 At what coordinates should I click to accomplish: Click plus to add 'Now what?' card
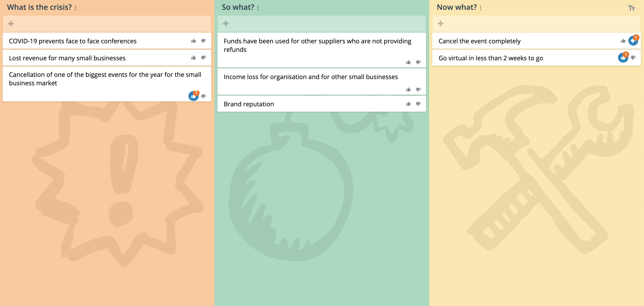440,23
